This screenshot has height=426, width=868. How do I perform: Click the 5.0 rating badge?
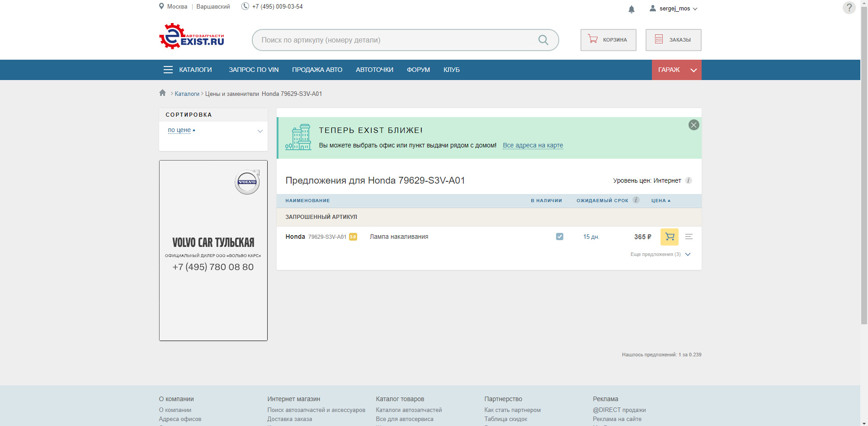point(353,237)
